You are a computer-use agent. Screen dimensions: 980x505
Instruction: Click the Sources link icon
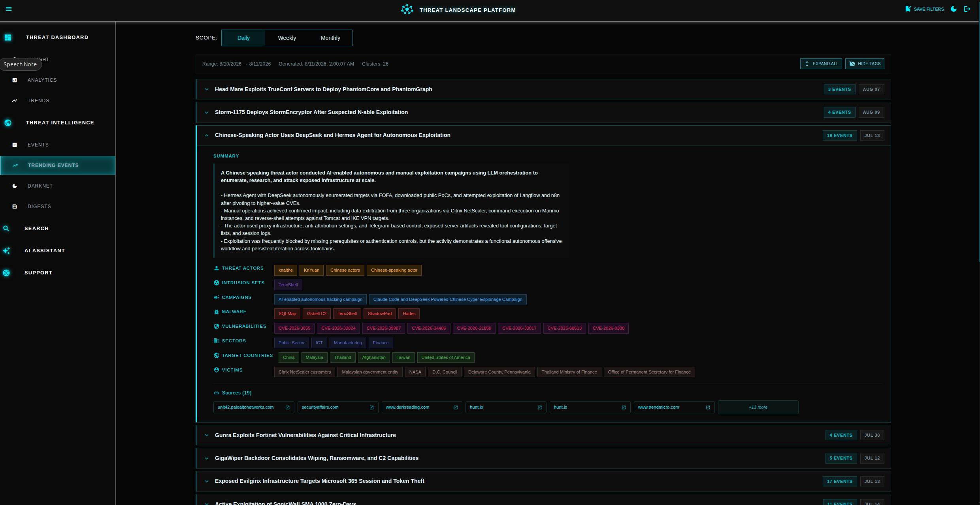coord(217,393)
